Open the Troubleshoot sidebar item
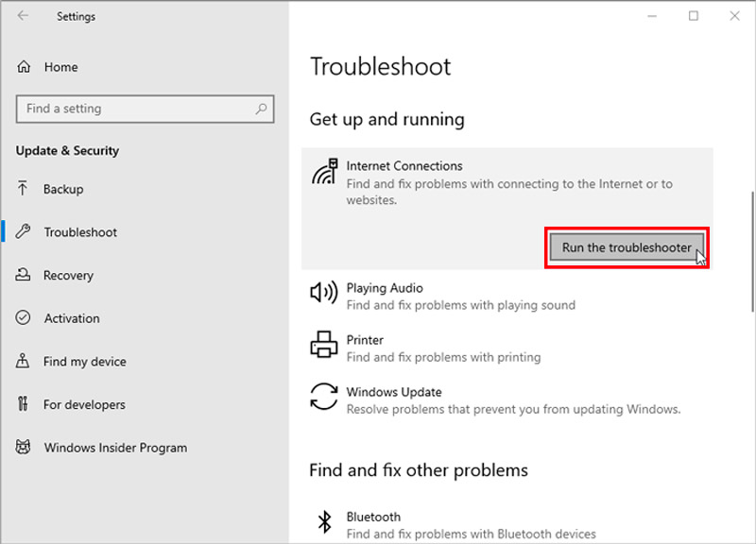756x544 pixels. pos(80,232)
